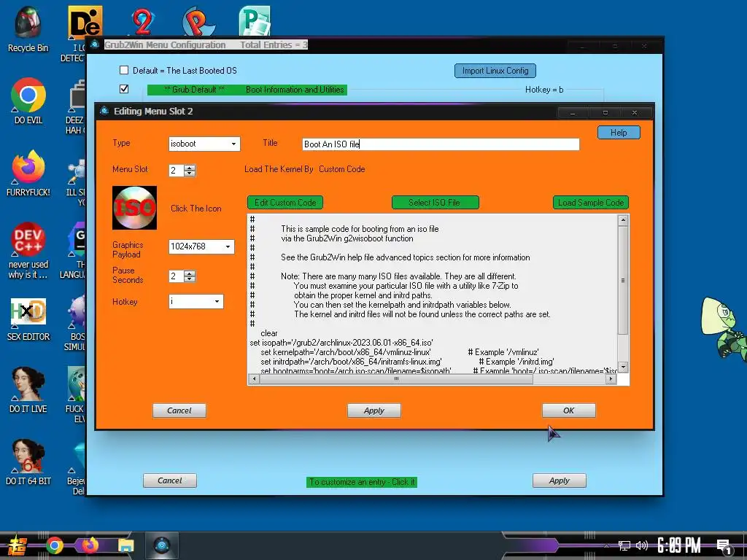Click the Load Sample Code button
Screen dimensions: 747x560
(x=591, y=203)
